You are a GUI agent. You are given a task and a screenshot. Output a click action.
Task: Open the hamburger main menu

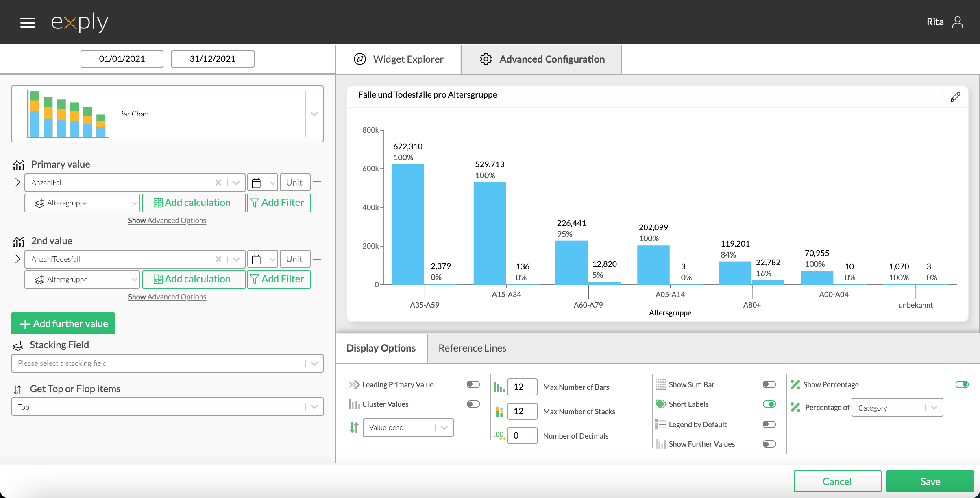(x=28, y=23)
